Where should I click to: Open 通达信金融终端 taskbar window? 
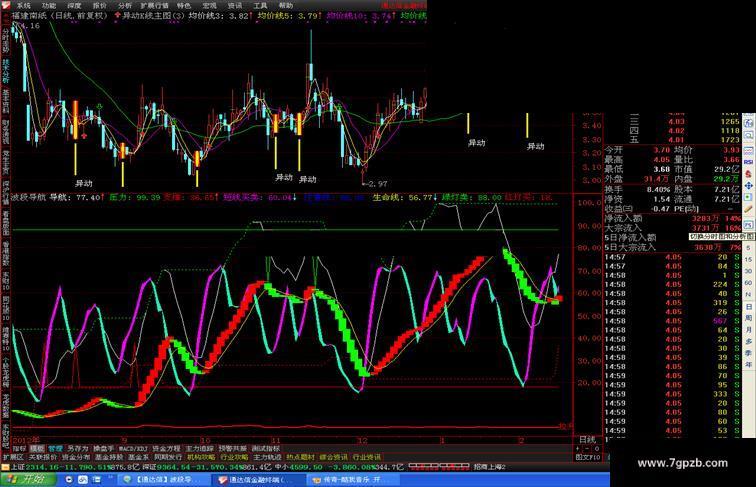tap(258, 480)
